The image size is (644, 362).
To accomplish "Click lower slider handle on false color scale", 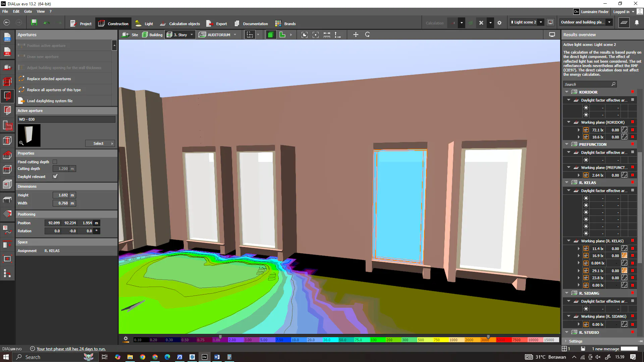I will (220, 337).
